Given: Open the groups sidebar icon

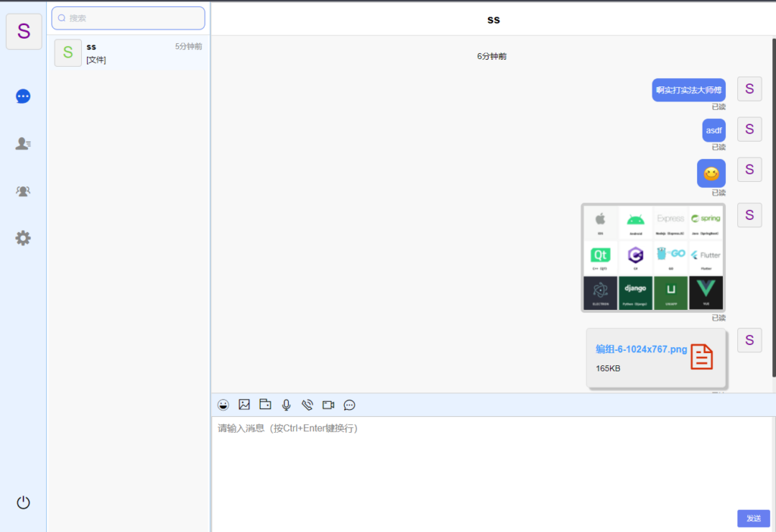Looking at the screenshot, I should tap(23, 191).
